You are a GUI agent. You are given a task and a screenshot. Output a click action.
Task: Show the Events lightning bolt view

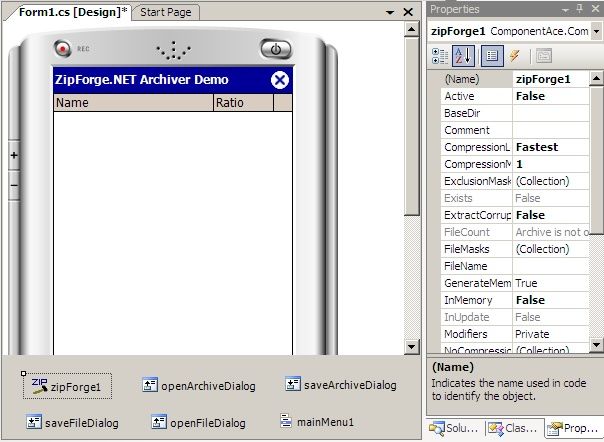point(515,55)
